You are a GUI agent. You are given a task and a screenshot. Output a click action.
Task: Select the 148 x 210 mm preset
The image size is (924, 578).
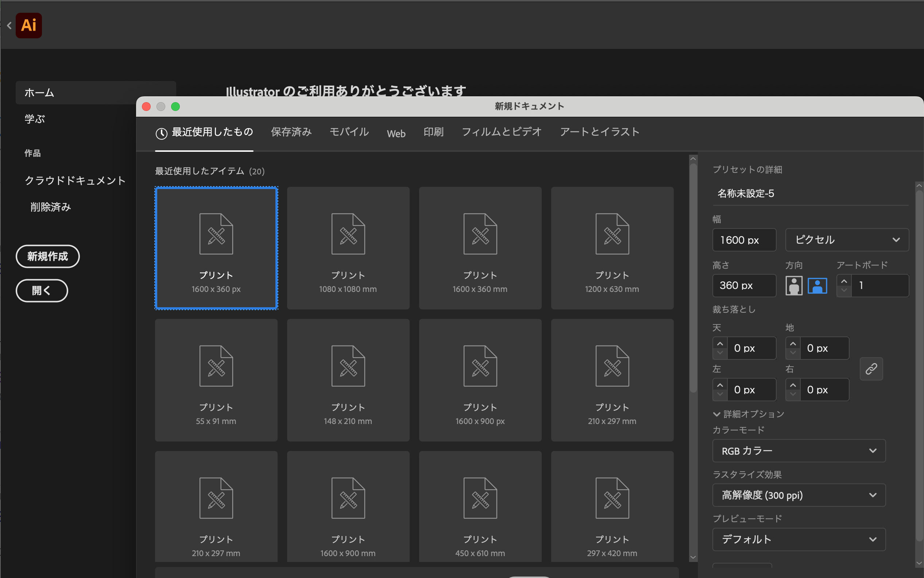(x=348, y=380)
